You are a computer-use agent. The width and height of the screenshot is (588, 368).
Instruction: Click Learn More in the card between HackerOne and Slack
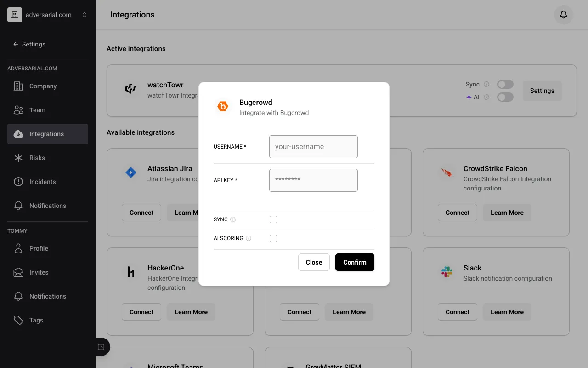pyautogui.click(x=349, y=312)
